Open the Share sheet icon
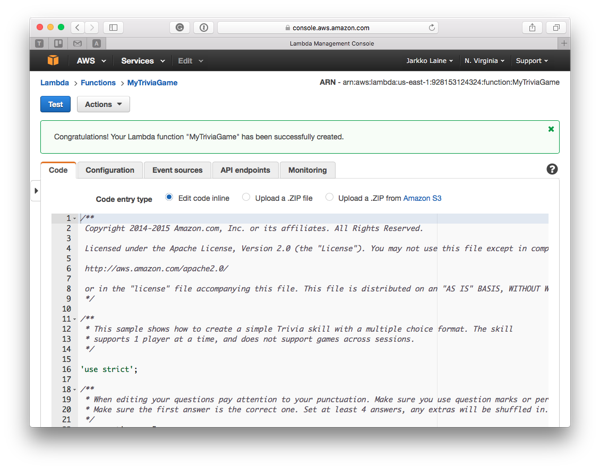The image size is (600, 470). tap(532, 28)
